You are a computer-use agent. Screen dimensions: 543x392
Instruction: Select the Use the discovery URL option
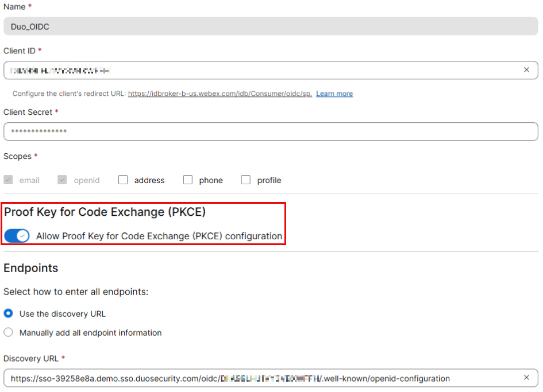point(9,314)
